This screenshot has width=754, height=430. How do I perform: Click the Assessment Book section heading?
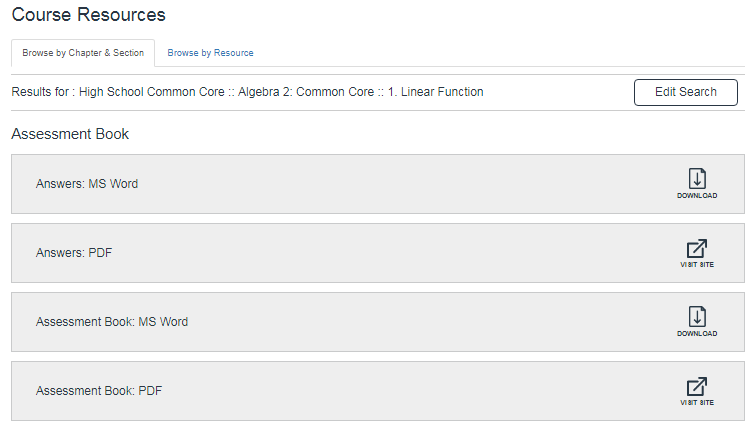pos(70,134)
